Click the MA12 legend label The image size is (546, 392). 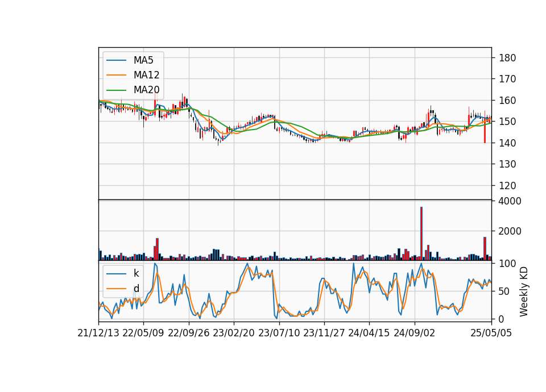pos(146,75)
